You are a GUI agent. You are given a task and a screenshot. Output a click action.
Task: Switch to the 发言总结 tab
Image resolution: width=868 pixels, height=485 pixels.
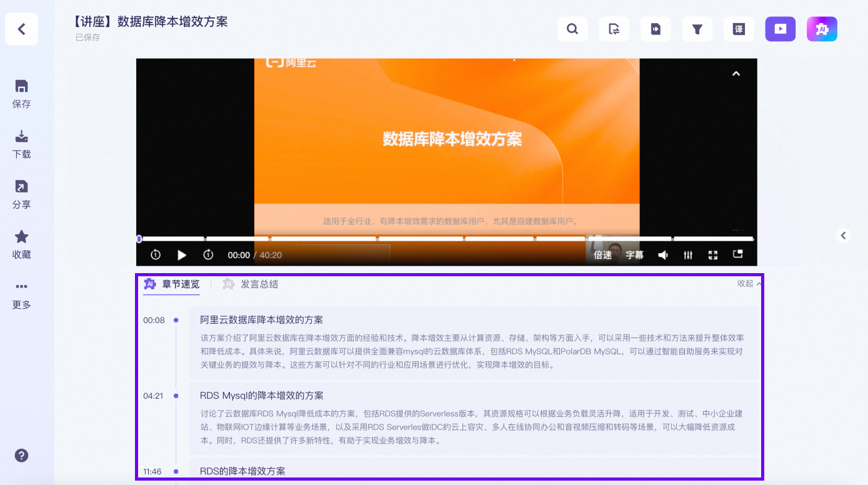pyautogui.click(x=258, y=284)
